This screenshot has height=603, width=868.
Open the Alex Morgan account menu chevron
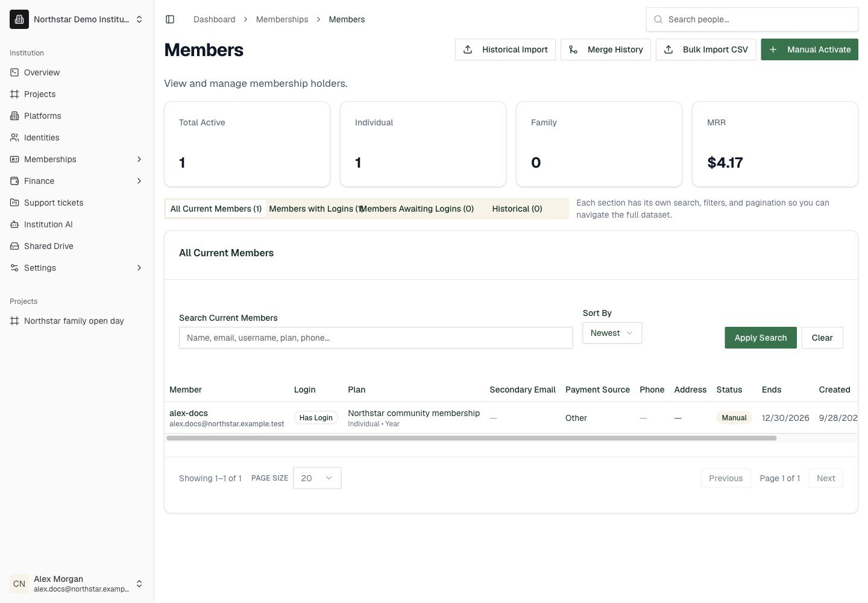click(139, 584)
